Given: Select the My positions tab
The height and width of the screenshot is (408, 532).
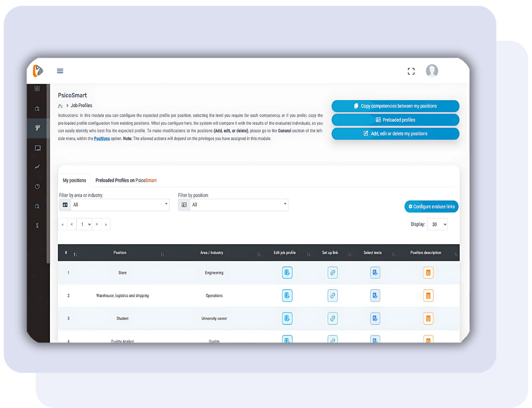Looking at the screenshot, I should [x=74, y=181].
